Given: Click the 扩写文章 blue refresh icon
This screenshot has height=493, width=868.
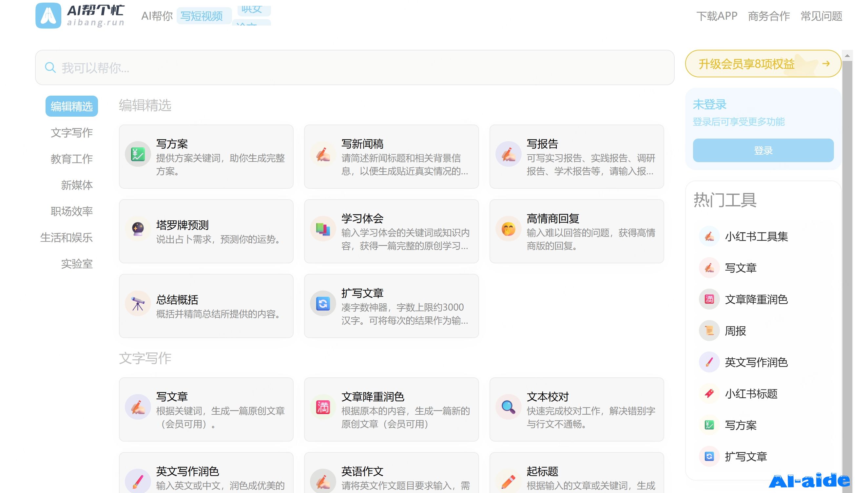Looking at the screenshot, I should click(323, 303).
